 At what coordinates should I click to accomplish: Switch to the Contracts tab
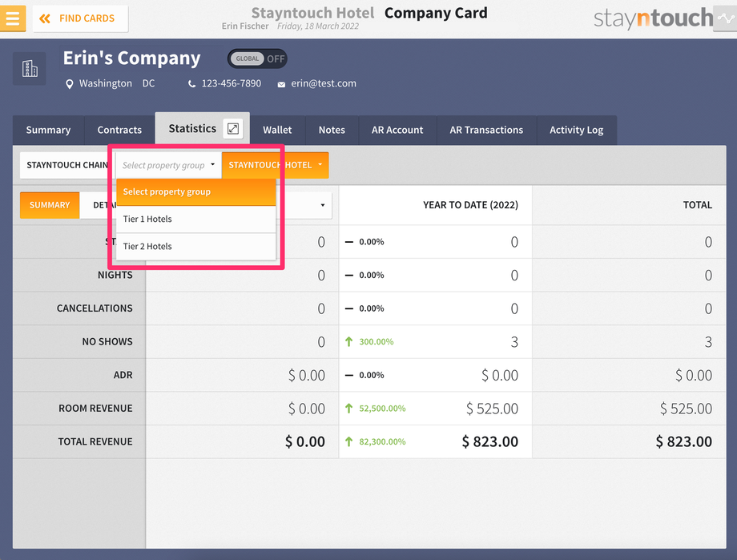[x=119, y=131]
